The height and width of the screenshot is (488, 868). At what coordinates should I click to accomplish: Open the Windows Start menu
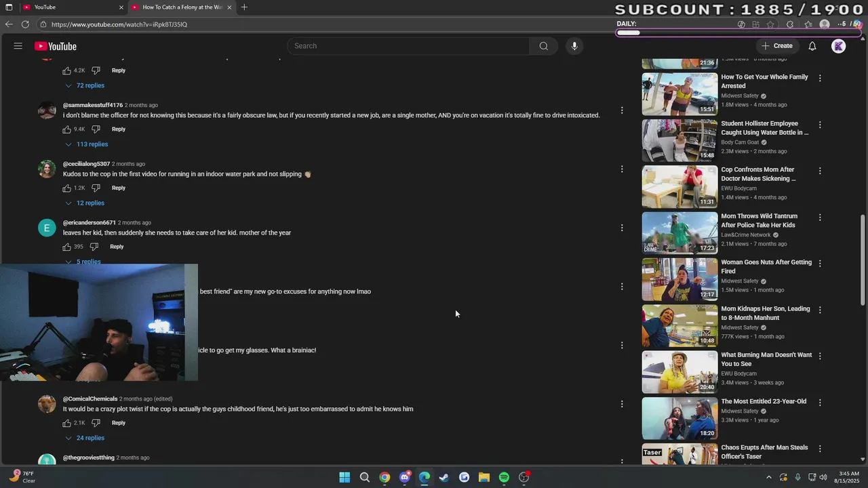pyautogui.click(x=344, y=477)
